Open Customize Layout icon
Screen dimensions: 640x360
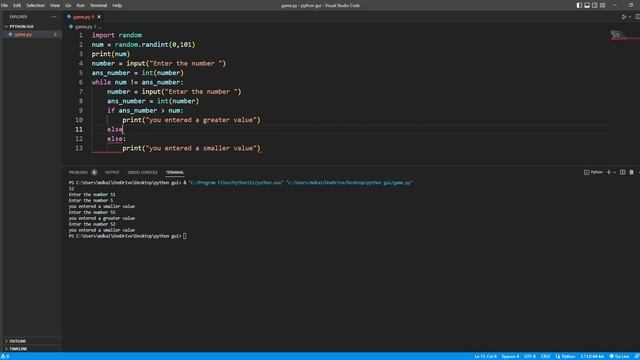(602, 5)
